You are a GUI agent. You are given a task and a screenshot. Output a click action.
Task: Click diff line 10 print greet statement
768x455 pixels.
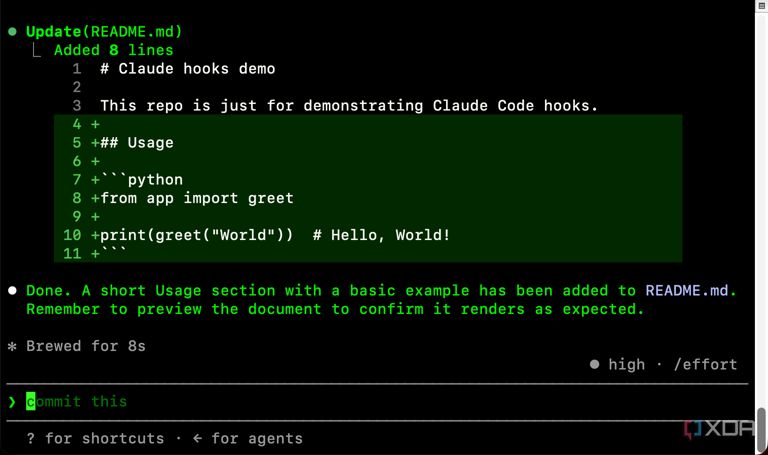tap(368, 235)
